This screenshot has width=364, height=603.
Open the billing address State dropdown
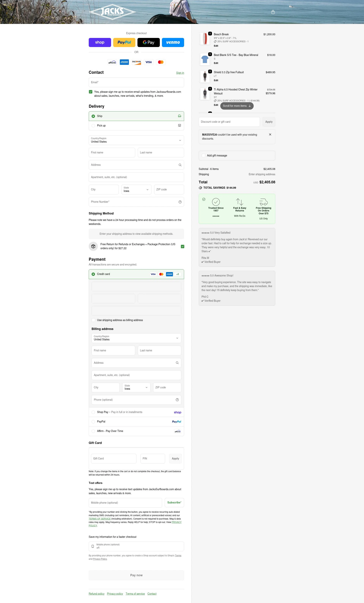click(x=136, y=387)
